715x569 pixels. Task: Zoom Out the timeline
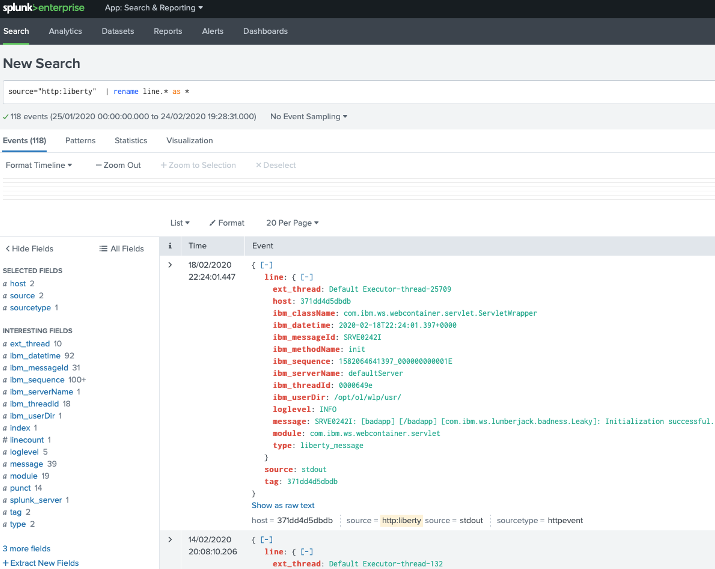(x=118, y=165)
